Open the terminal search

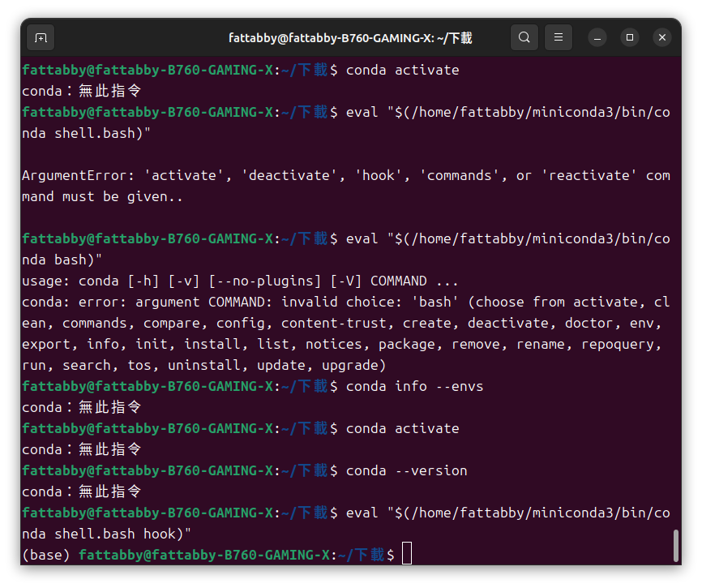pos(524,37)
